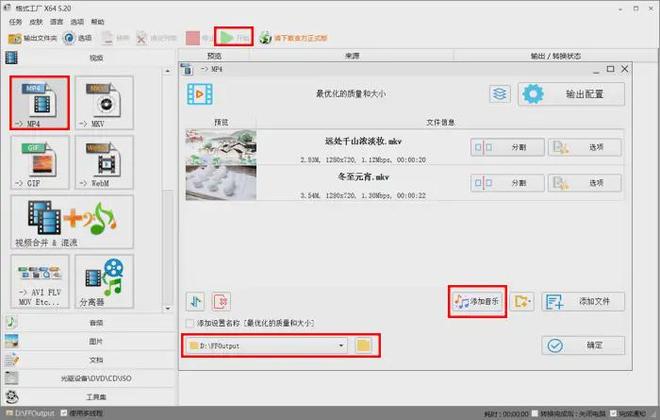Toggle the use multi-threads checkbox in status bar

click(x=64, y=413)
